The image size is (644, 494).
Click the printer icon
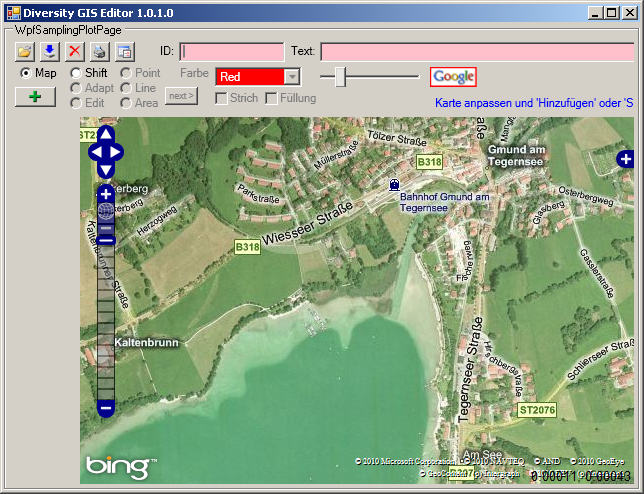point(99,51)
